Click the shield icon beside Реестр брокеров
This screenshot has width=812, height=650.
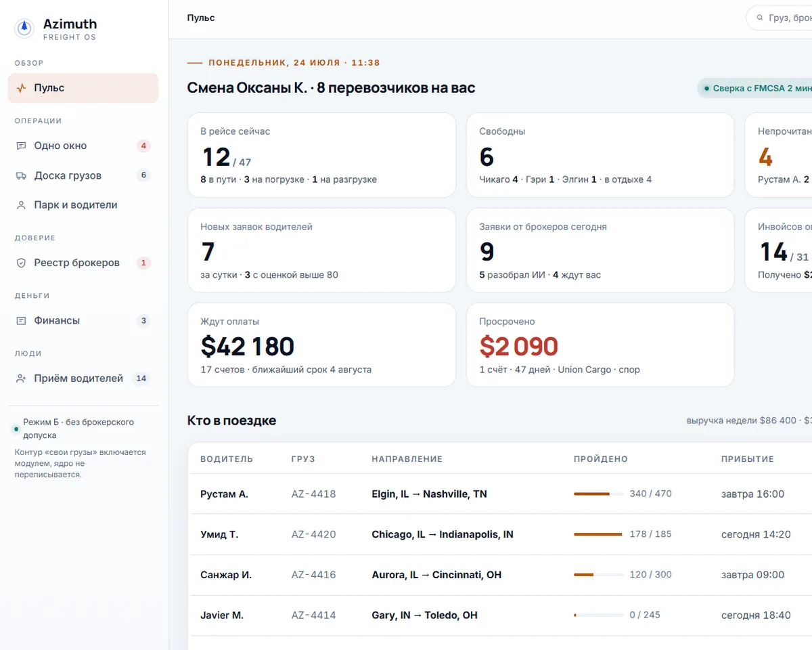pyautogui.click(x=22, y=263)
